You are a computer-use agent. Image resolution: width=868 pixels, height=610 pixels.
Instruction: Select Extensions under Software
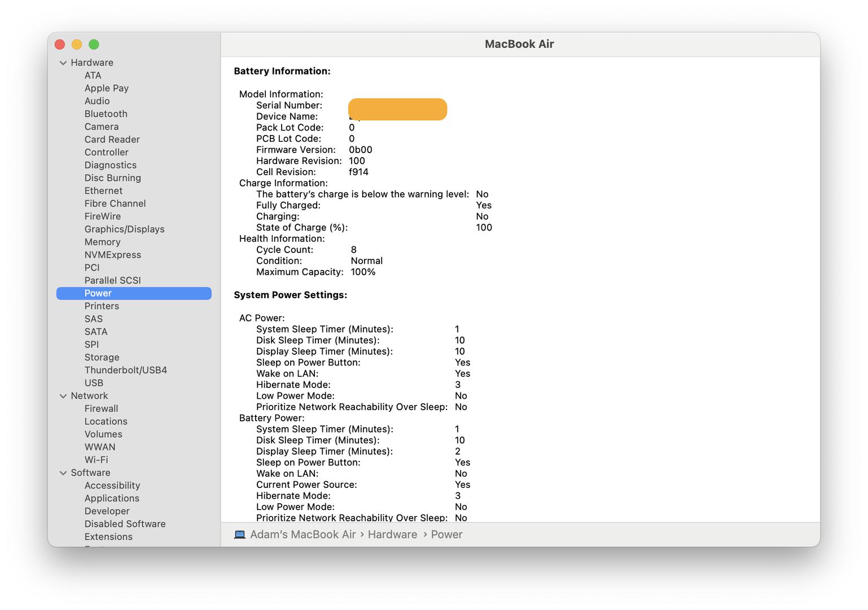(x=108, y=537)
